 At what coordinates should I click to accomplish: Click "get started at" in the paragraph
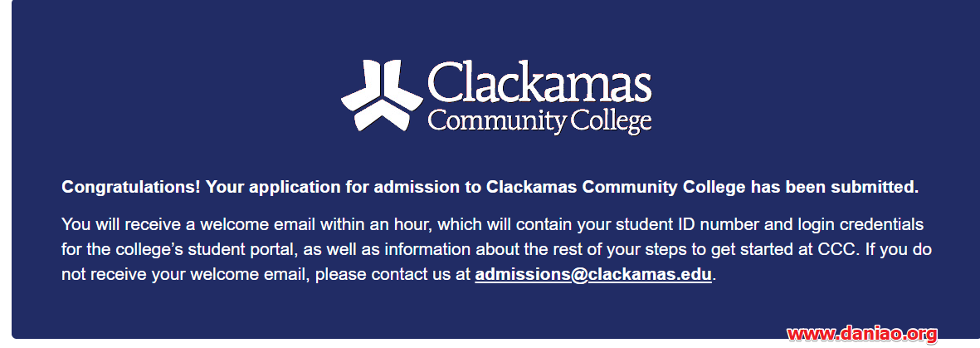coord(773,250)
